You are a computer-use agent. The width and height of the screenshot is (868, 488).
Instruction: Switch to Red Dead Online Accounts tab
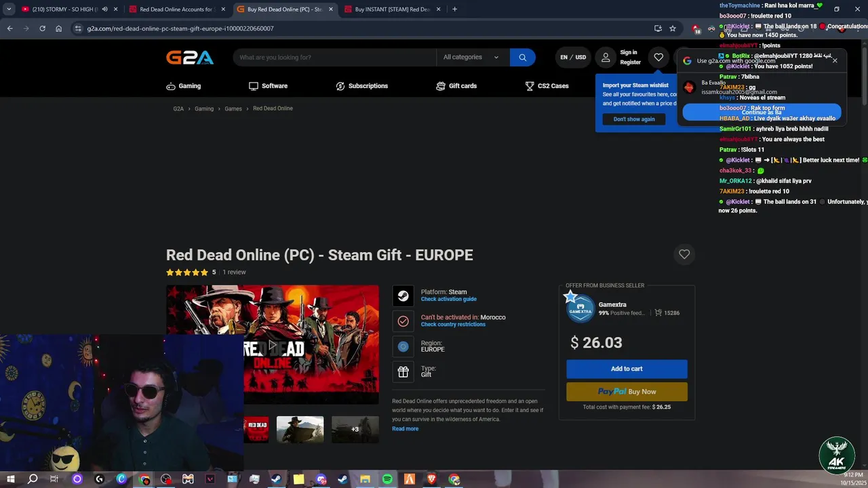[x=176, y=9]
